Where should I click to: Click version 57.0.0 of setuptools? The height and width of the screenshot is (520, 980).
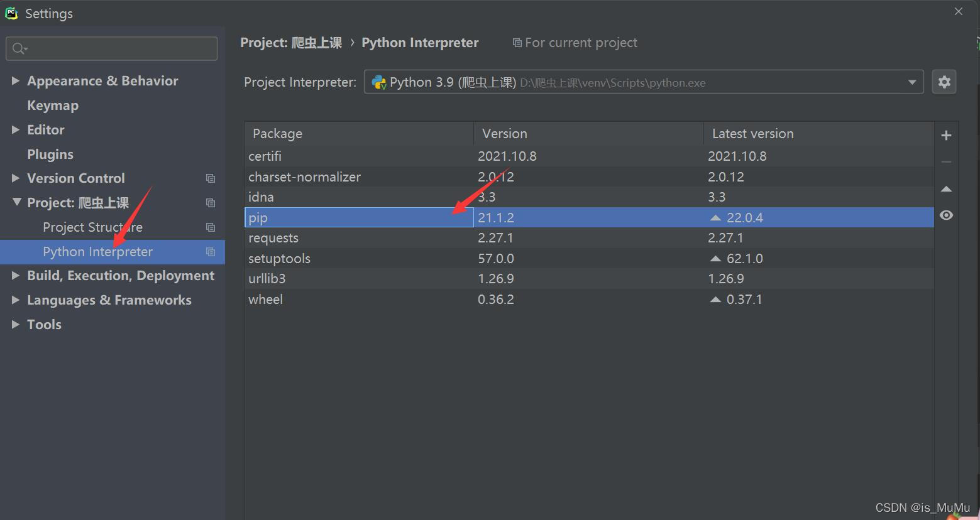point(496,259)
